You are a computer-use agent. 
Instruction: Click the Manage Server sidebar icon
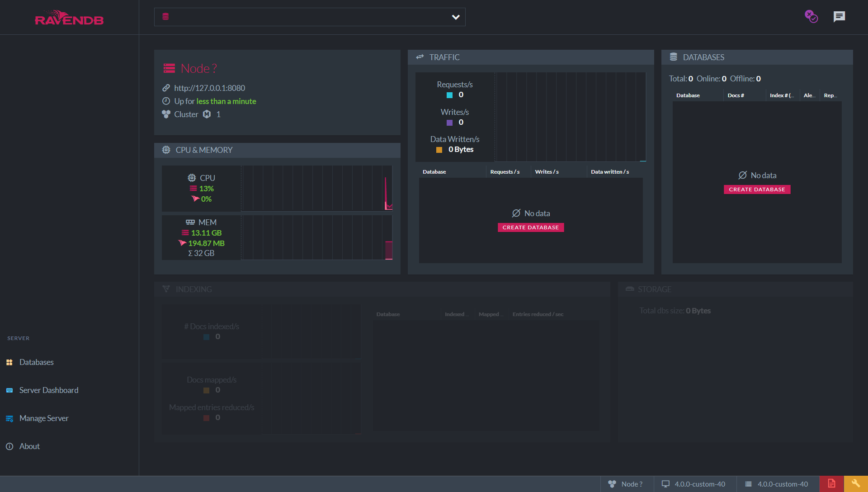9,419
